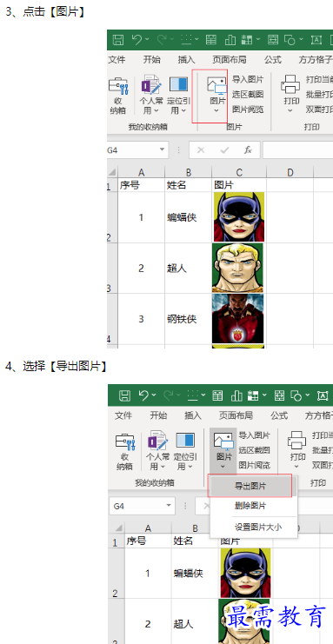The height and width of the screenshot is (644, 333).
Task: Expand Undo dropdown arrow in step 3 screenshot
Action: pyautogui.click(x=147, y=40)
